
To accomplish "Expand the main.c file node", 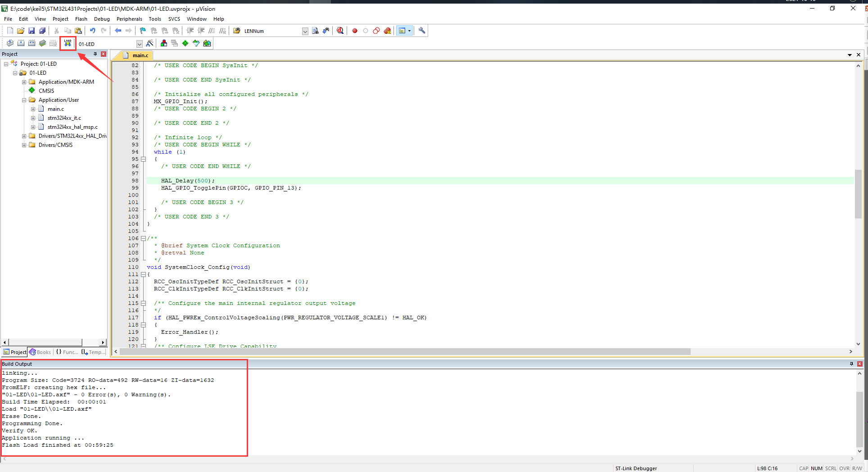I will [x=33, y=109].
